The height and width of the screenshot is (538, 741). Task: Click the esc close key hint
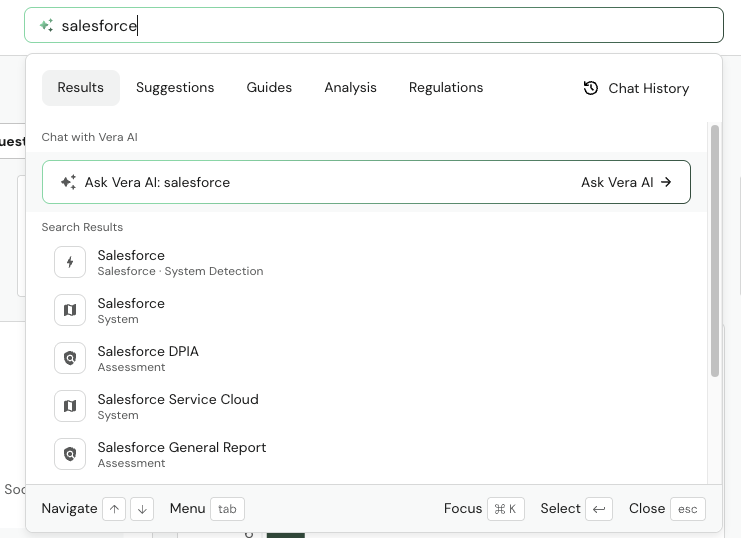687,509
